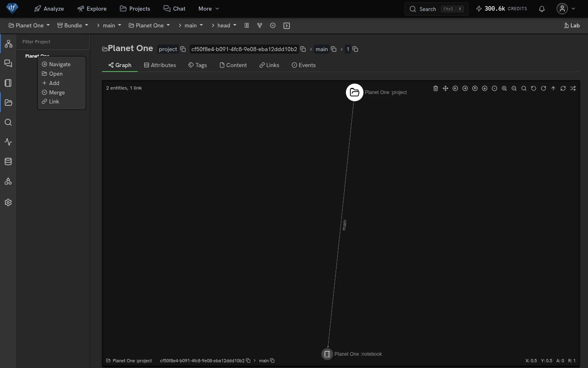Choose Merge from the context menu
Viewport: 588px width, 368px height.
53,92
